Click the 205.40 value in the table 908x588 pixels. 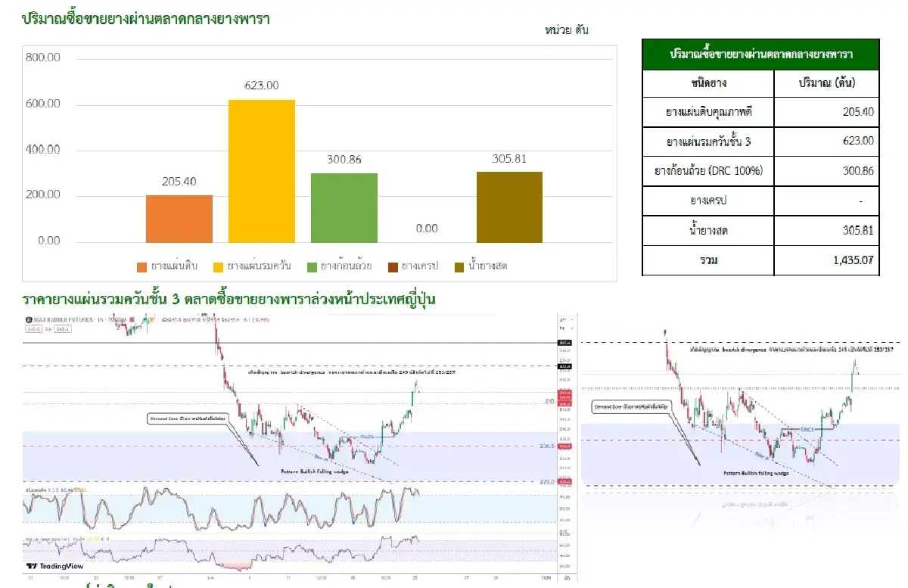point(858,113)
